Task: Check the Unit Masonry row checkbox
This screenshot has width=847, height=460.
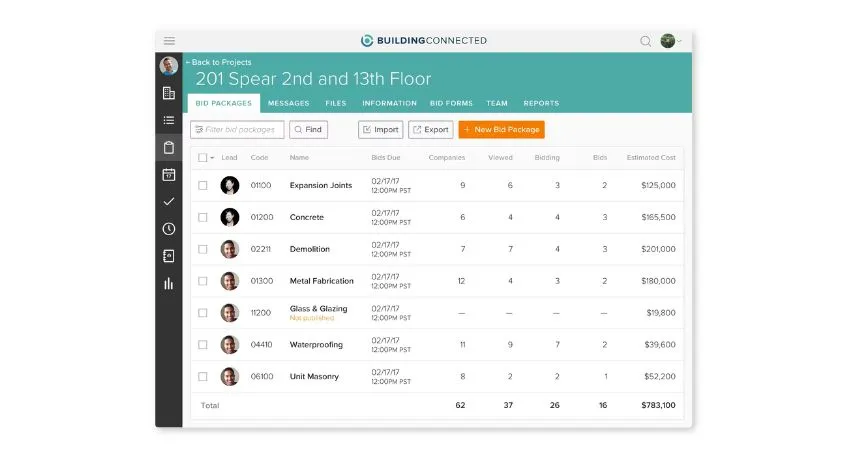Action: (x=203, y=376)
